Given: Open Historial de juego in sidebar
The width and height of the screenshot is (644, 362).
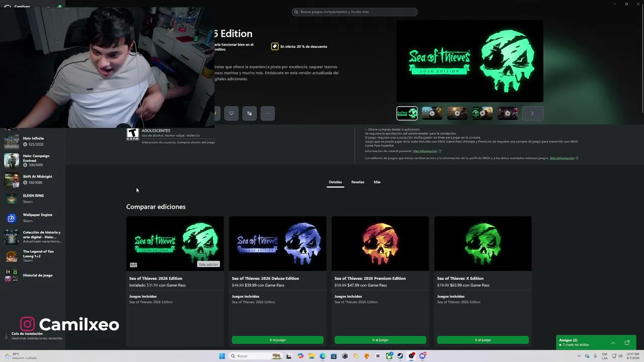Looking at the screenshot, I should 33,276.
